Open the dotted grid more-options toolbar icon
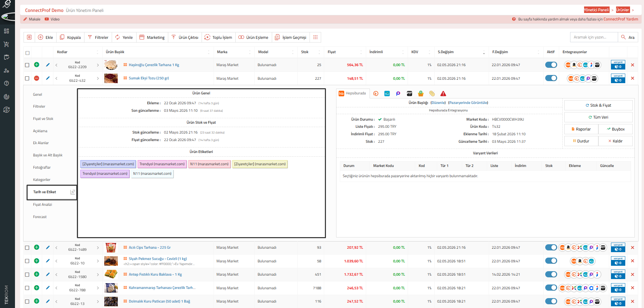The width and height of the screenshot is (644, 308). tap(315, 37)
